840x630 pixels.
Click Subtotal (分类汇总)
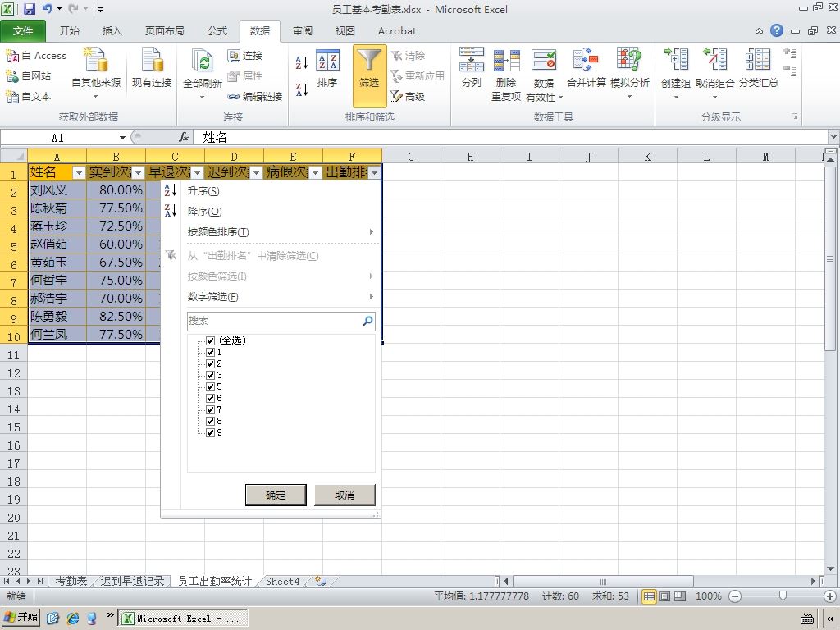click(x=759, y=67)
